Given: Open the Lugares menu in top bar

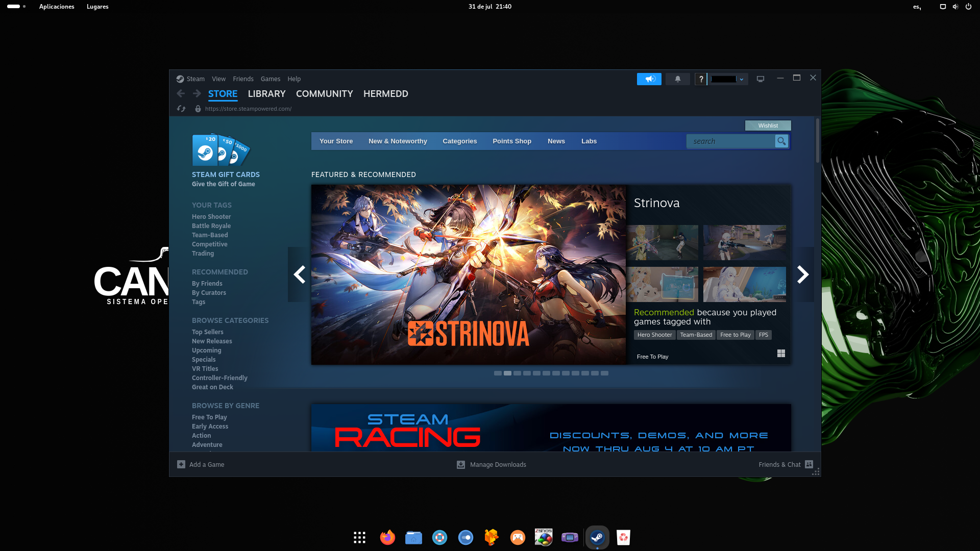Looking at the screenshot, I should click(x=97, y=7).
